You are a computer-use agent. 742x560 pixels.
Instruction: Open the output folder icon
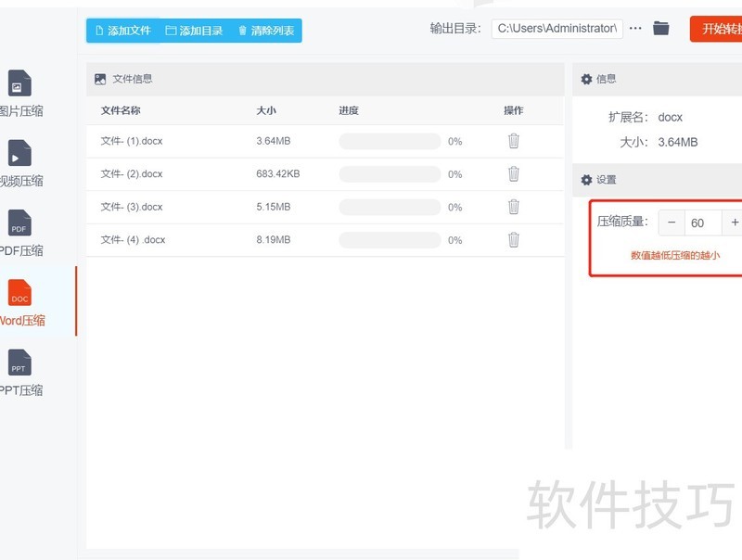point(661,29)
